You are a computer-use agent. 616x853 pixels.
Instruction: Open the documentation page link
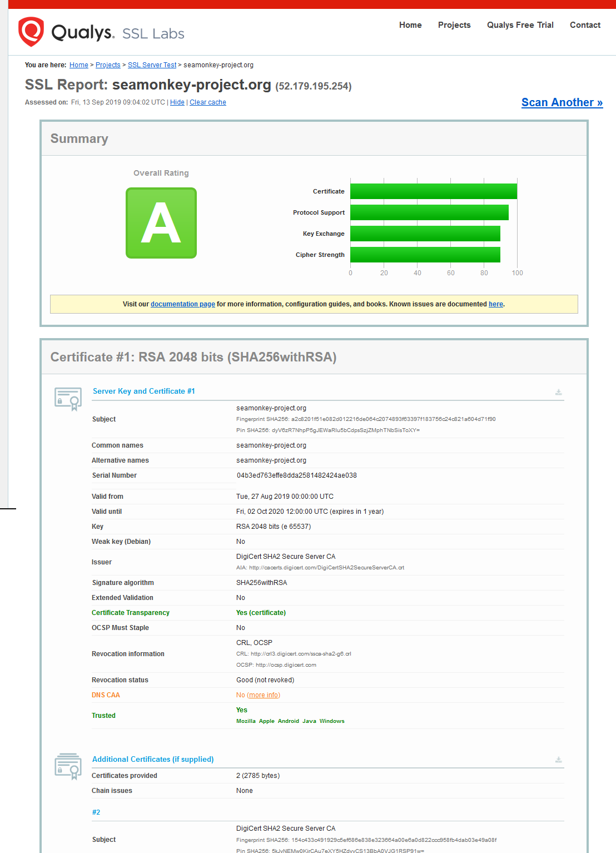pos(183,304)
